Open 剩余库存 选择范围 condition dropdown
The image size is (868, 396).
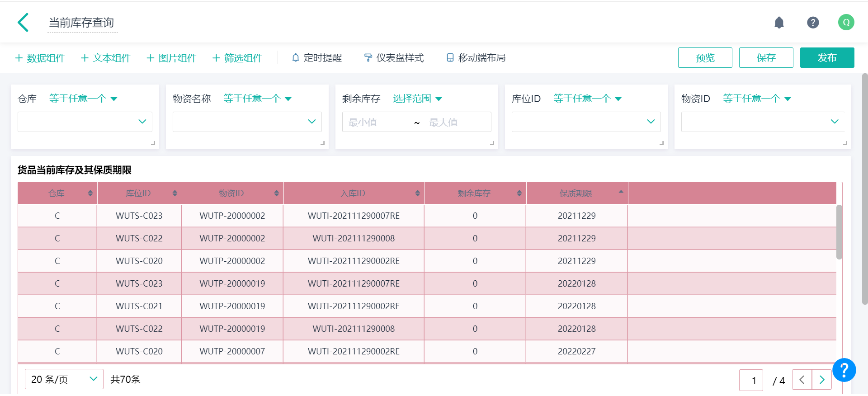(x=417, y=99)
